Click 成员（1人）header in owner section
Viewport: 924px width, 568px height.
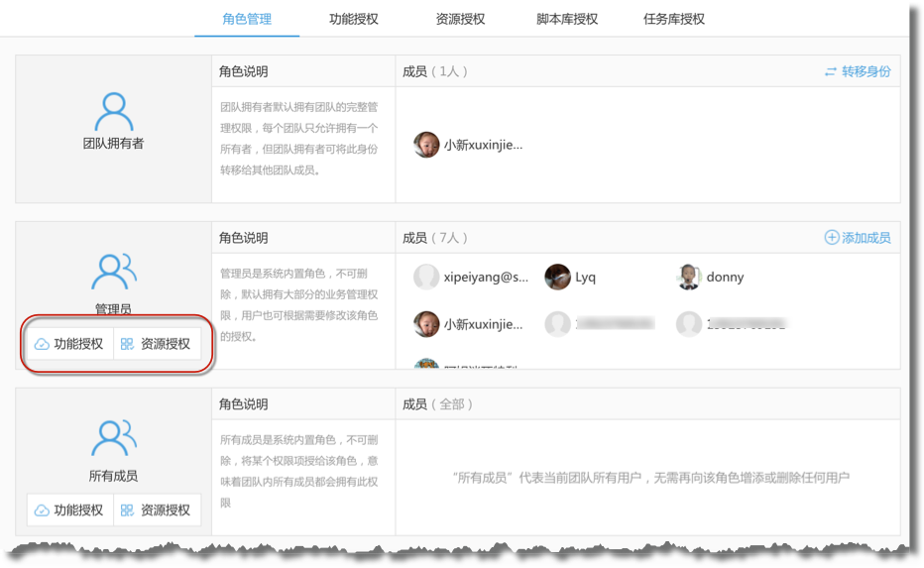click(435, 71)
